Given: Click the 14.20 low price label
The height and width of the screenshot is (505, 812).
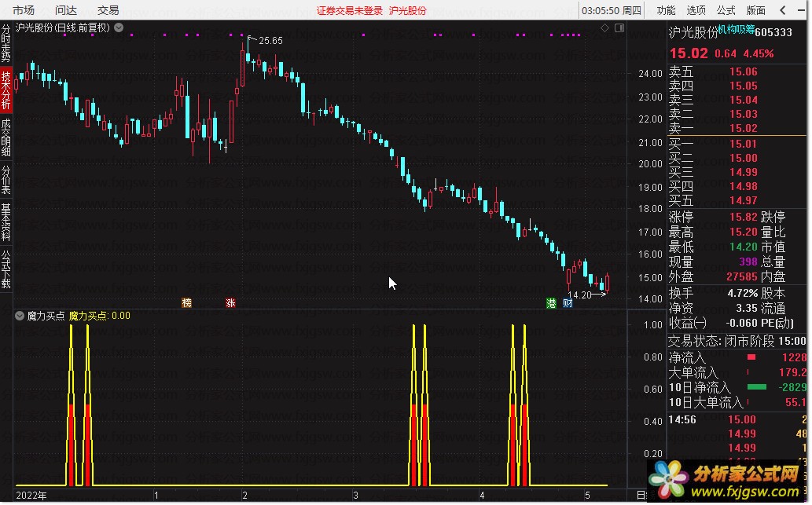Looking at the screenshot, I should tap(579, 295).
